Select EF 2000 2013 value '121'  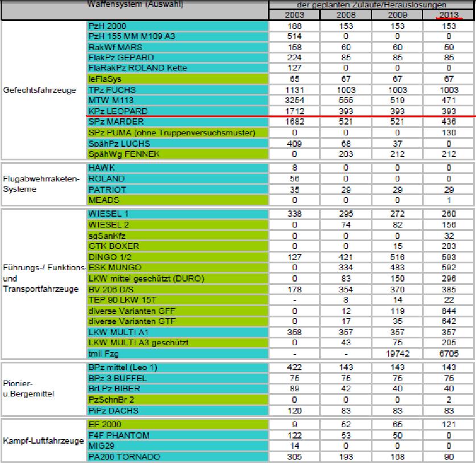pos(449,424)
